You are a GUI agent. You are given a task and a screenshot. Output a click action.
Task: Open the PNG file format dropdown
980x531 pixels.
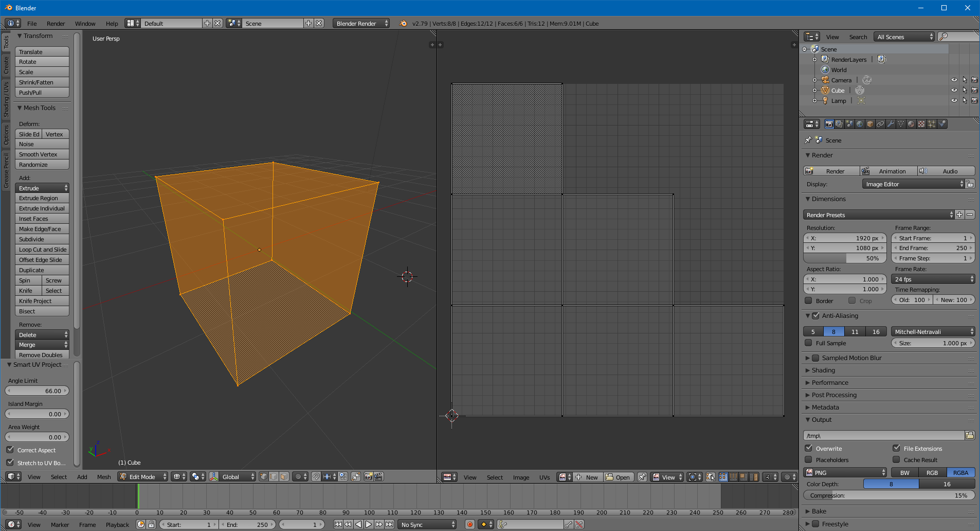(845, 472)
